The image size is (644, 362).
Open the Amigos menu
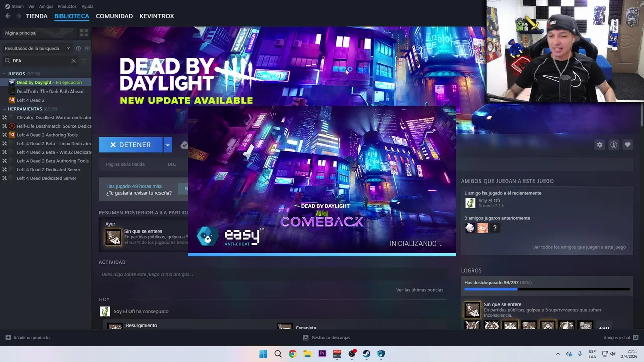coord(46,6)
